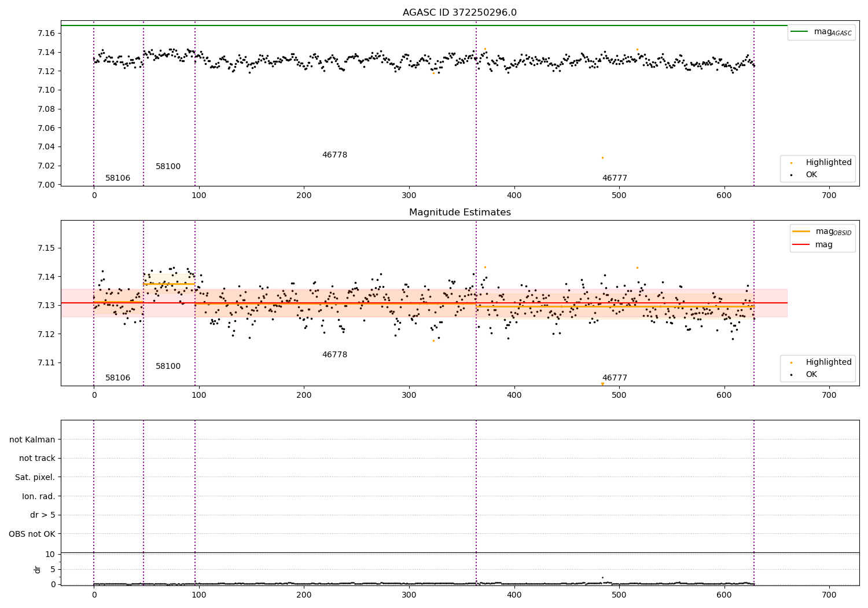This screenshot has width=868, height=608.
Task: Click the "not Kalman" row label
Action: [32, 440]
